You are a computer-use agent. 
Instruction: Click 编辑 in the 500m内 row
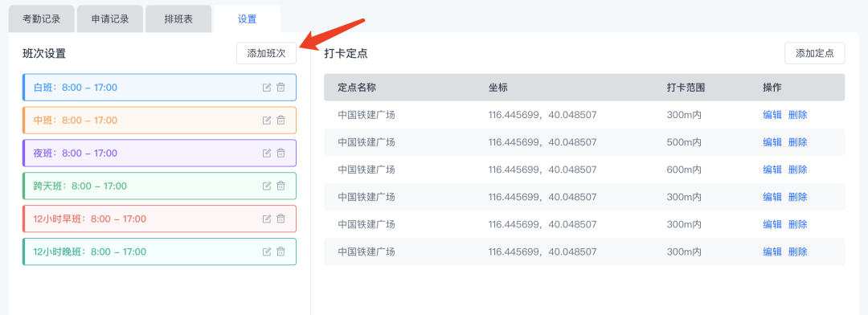772,142
